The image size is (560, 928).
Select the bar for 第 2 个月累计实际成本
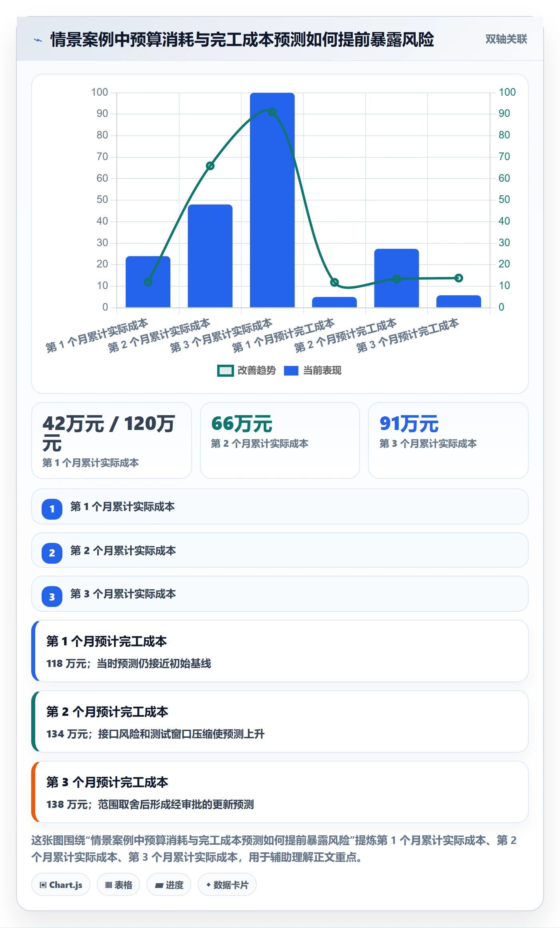click(x=210, y=256)
